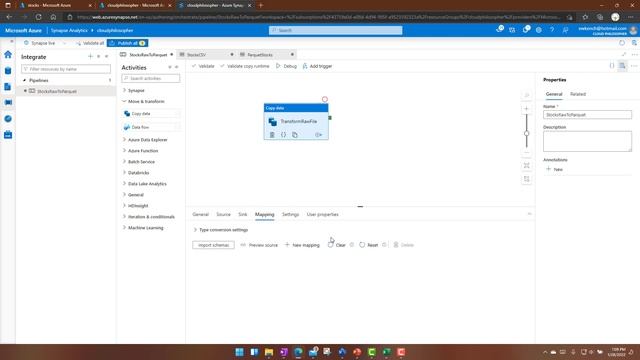Zoom in on the canvas with the plus icon

[x=527, y=109]
